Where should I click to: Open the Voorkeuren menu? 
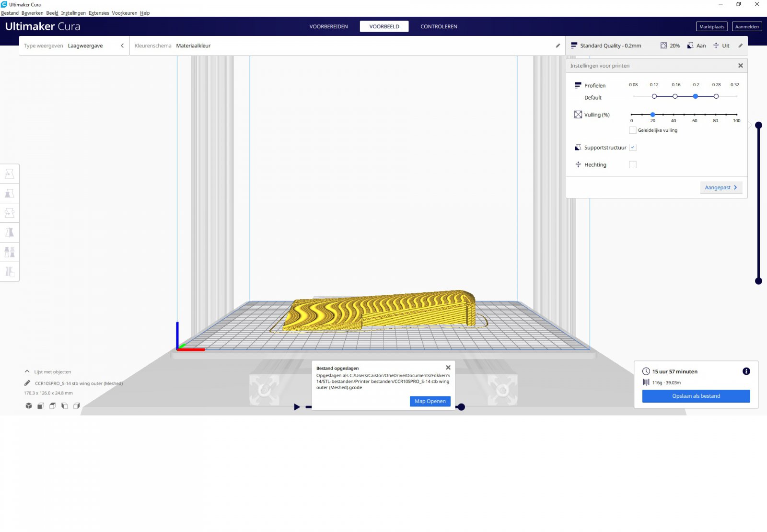125,13
